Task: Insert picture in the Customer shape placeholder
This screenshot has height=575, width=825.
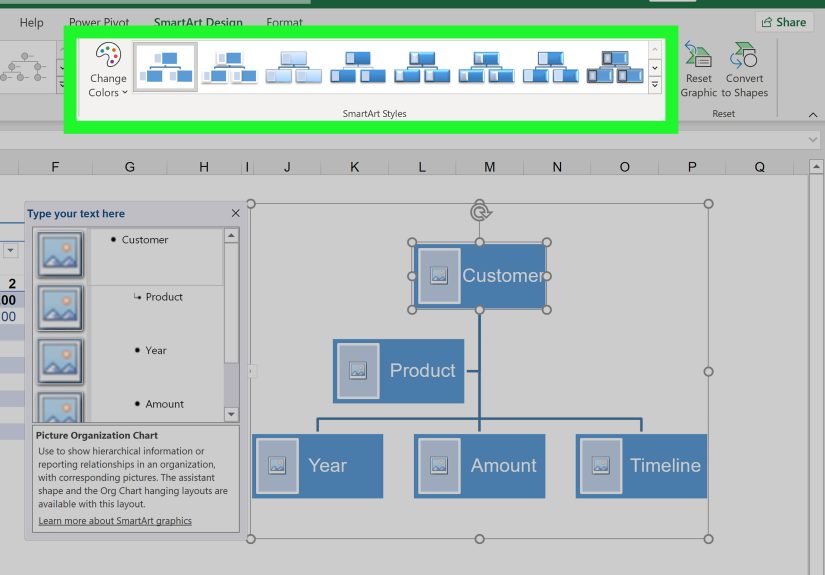Action: [x=439, y=275]
